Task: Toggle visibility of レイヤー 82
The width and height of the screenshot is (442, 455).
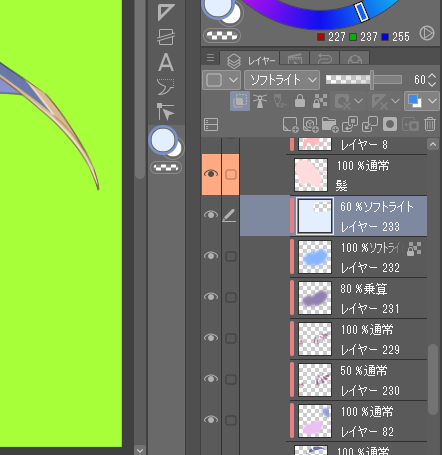Action: click(211, 420)
